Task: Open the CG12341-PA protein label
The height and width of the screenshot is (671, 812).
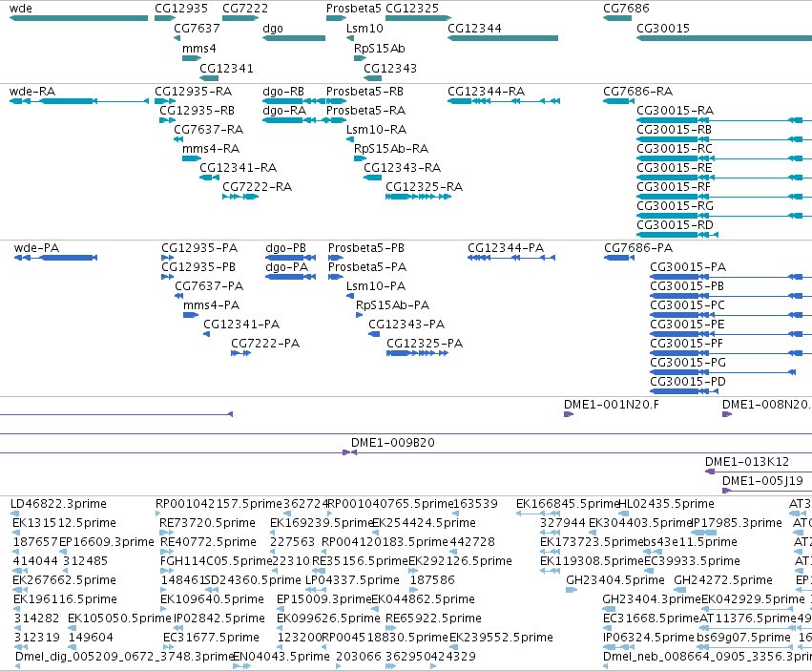Action: (241, 325)
